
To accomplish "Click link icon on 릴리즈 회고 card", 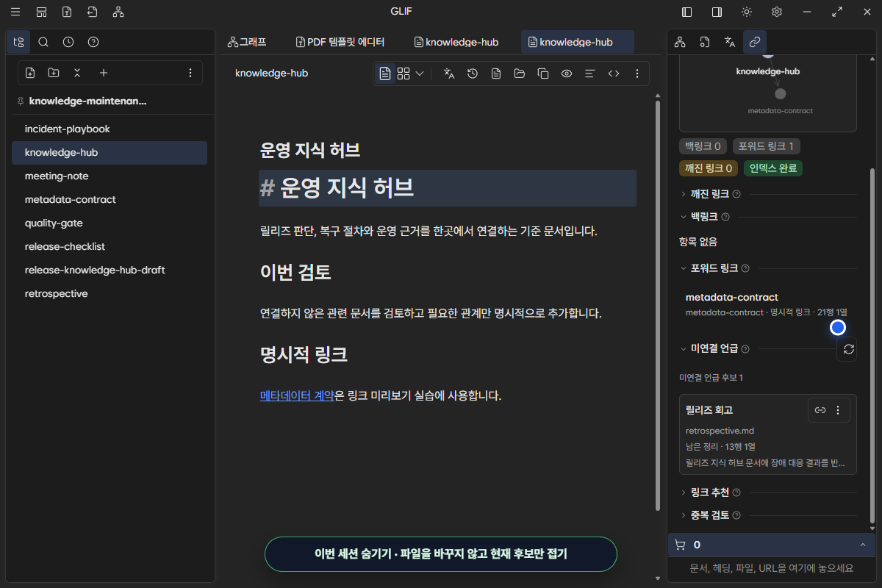I will click(x=820, y=410).
